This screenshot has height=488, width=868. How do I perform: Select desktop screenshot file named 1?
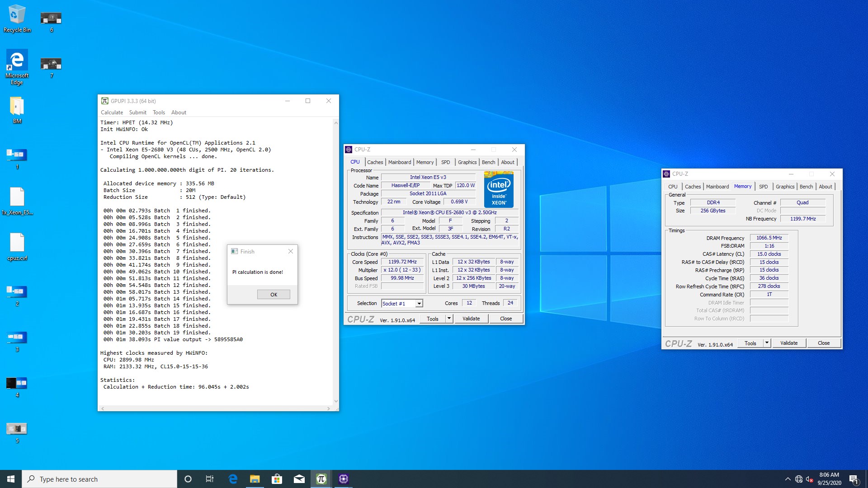[x=17, y=159]
